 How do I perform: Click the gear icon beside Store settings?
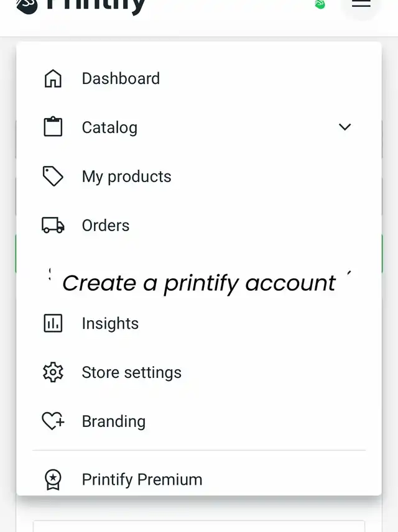point(53,372)
